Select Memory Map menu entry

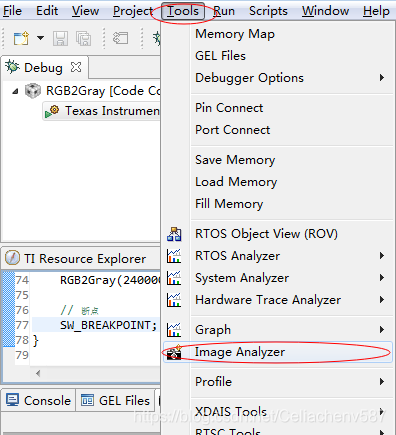tap(235, 34)
